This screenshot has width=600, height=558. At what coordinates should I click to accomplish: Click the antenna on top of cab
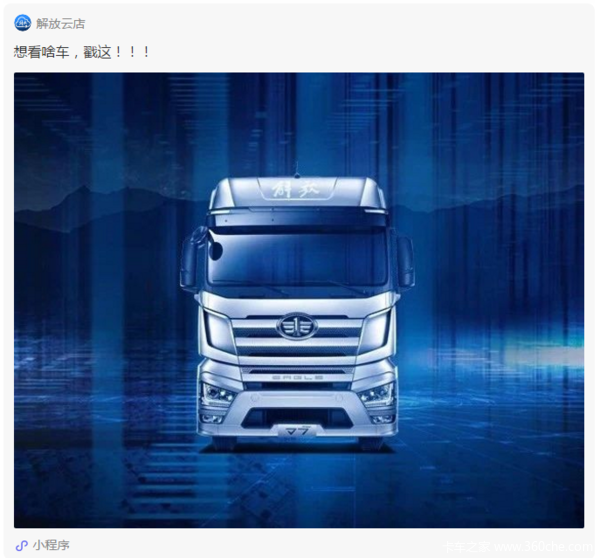click(x=297, y=171)
